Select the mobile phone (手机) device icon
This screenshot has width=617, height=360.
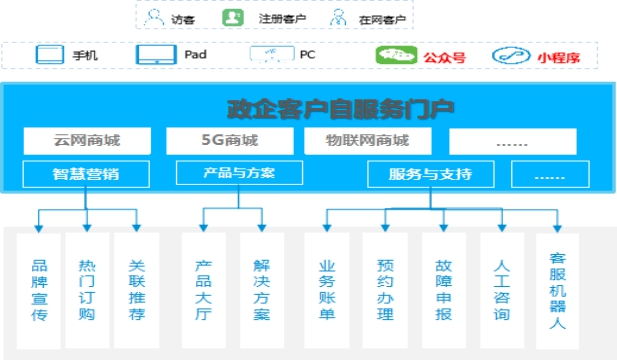(x=50, y=54)
